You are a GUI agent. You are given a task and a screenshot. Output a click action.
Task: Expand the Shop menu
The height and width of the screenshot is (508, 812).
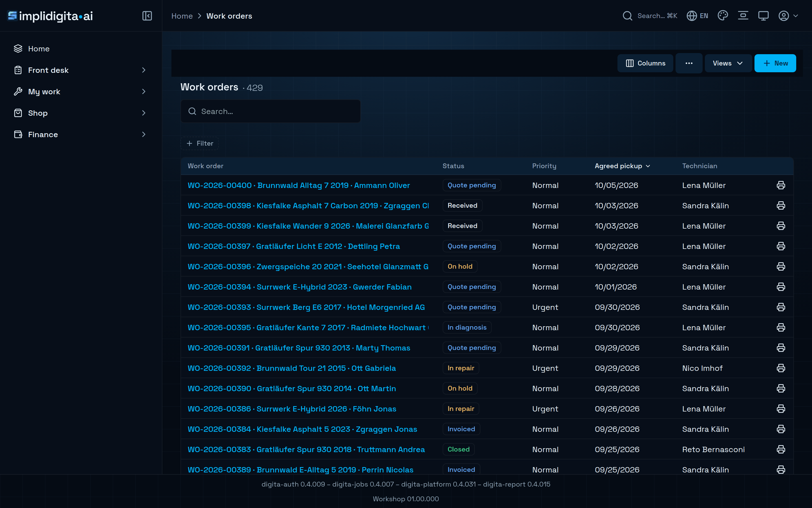click(x=81, y=113)
